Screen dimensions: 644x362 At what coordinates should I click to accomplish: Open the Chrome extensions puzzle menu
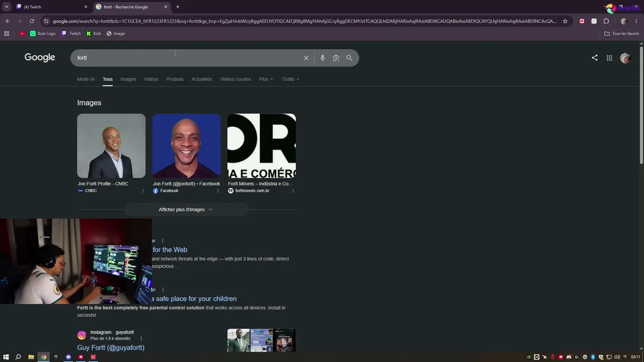click(x=606, y=21)
